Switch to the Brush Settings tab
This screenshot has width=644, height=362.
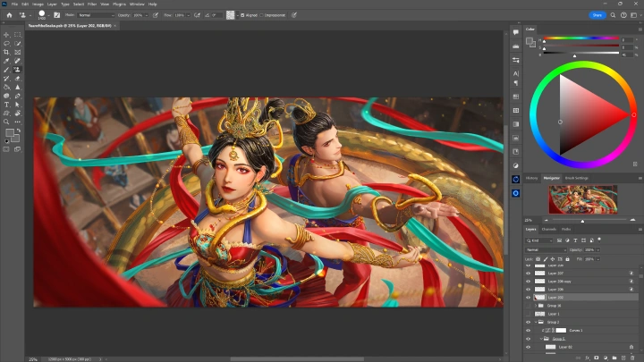(x=577, y=178)
